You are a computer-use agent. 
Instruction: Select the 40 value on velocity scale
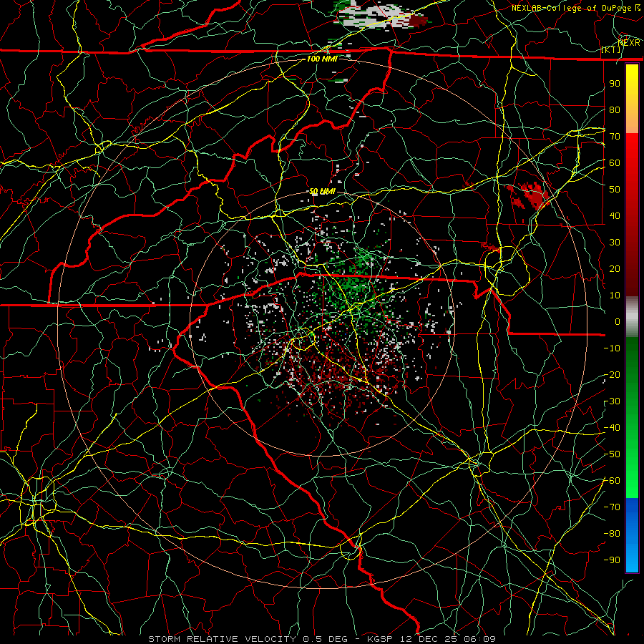pyautogui.click(x=615, y=215)
